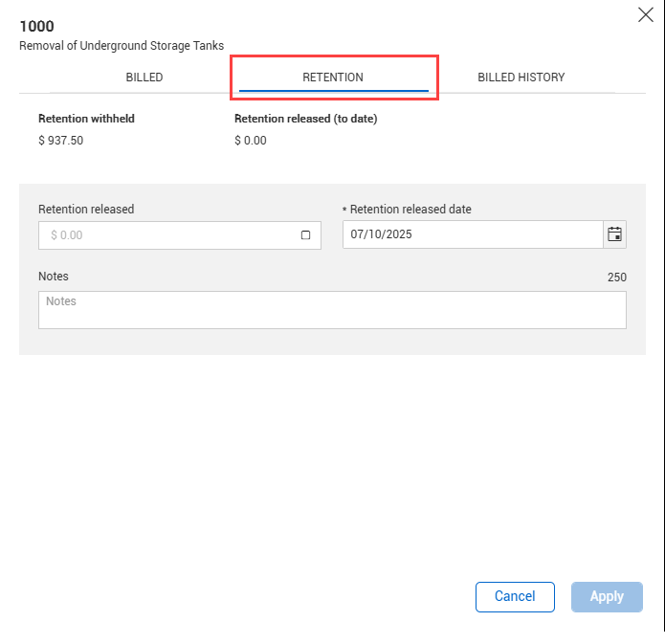This screenshot has height=644, width=665.
Task: Click the Notes field label
Action: (54, 277)
